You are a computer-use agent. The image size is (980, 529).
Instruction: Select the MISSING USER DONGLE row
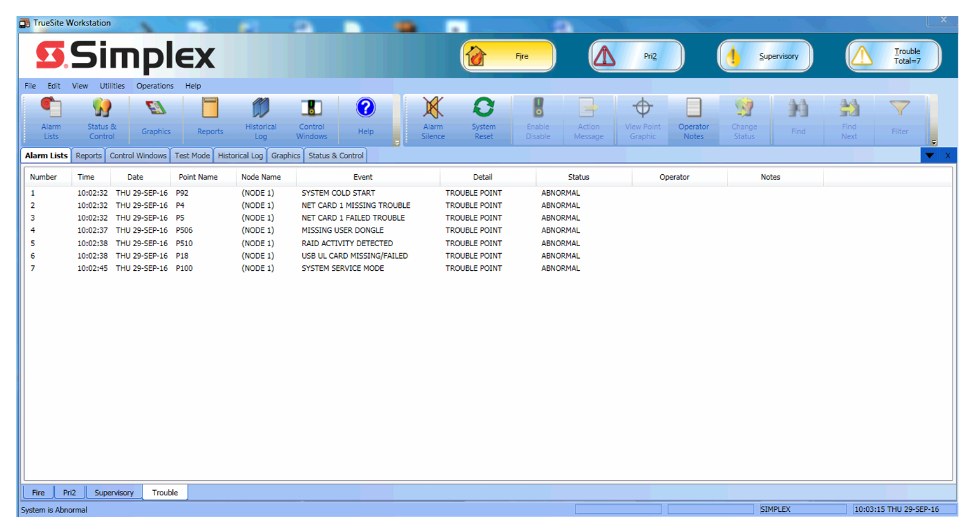[x=488, y=230]
